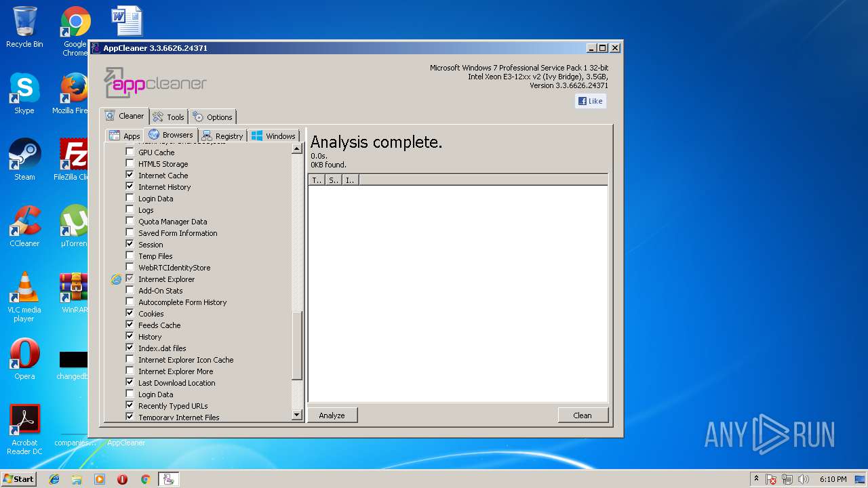The width and height of the screenshot is (868, 488).
Task: Uncheck Internet History checkbox
Action: pyautogui.click(x=130, y=187)
